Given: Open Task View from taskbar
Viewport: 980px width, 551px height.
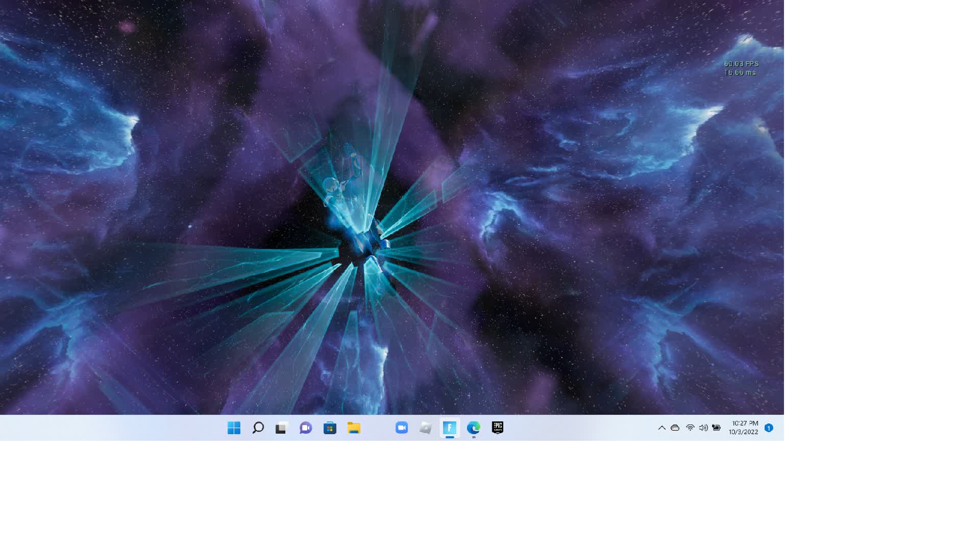Looking at the screenshot, I should (281, 428).
